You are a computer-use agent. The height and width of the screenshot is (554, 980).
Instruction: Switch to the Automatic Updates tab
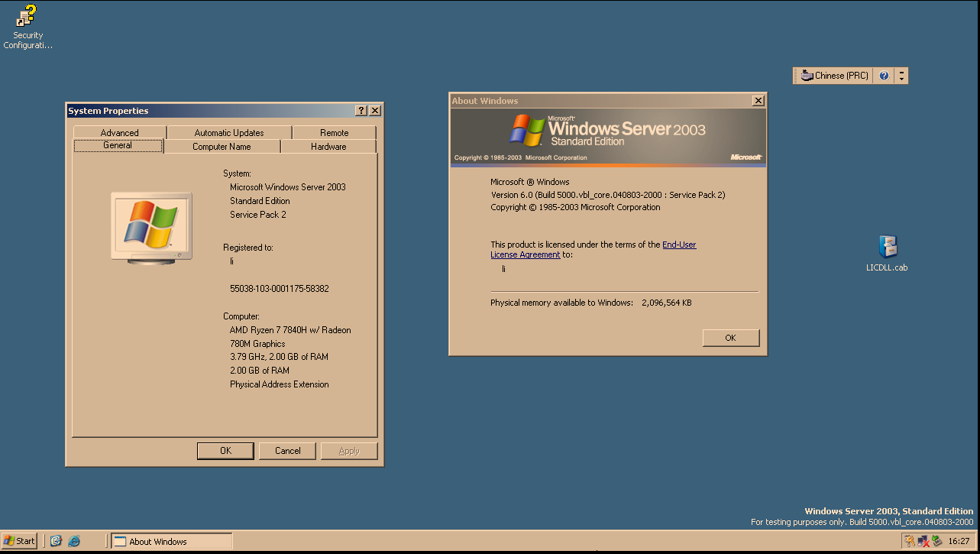click(229, 132)
